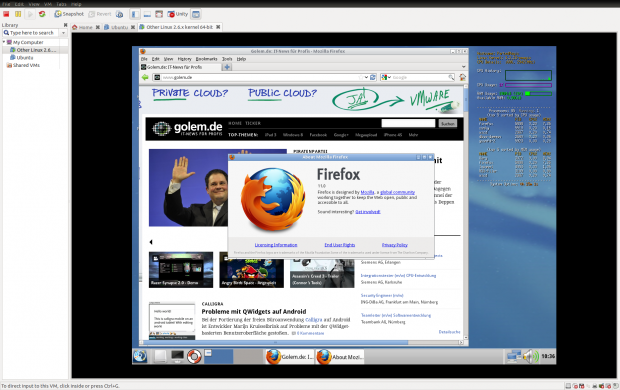Click the Library search field
Viewport: 620px width, 390px height.
pos(31,33)
